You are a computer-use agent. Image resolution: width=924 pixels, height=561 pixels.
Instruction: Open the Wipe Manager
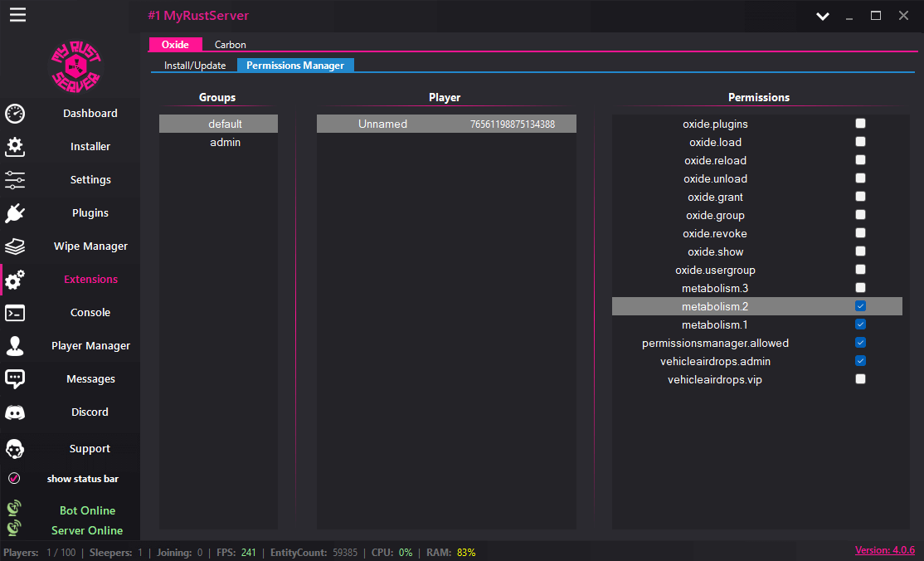[90, 246]
